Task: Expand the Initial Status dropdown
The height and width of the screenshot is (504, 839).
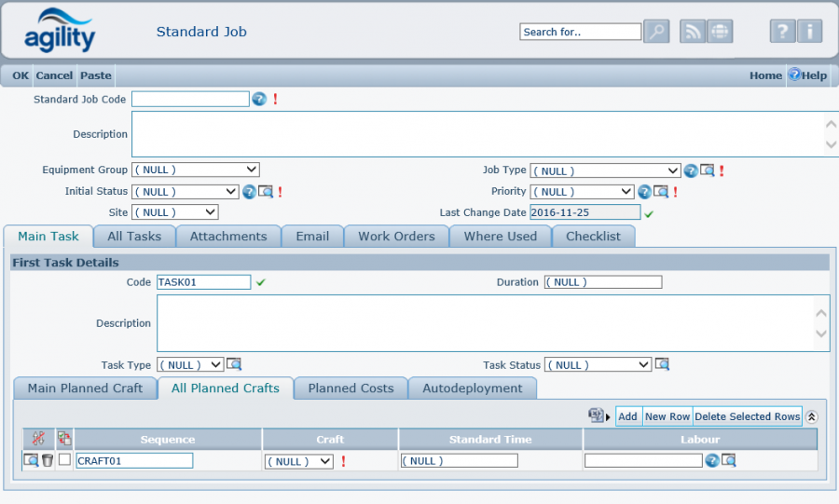Action: [186, 192]
